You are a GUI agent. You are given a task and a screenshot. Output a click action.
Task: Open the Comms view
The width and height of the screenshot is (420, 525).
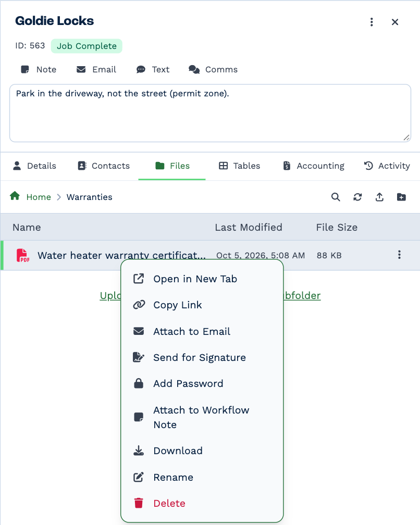tap(213, 69)
